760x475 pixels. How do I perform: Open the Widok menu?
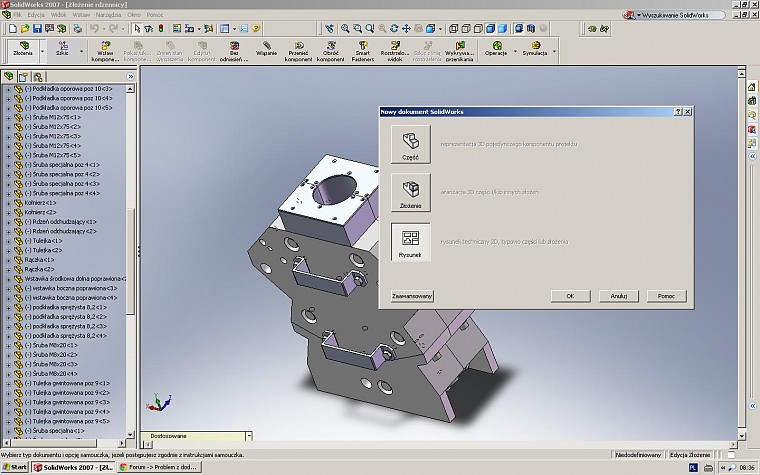coord(59,15)
